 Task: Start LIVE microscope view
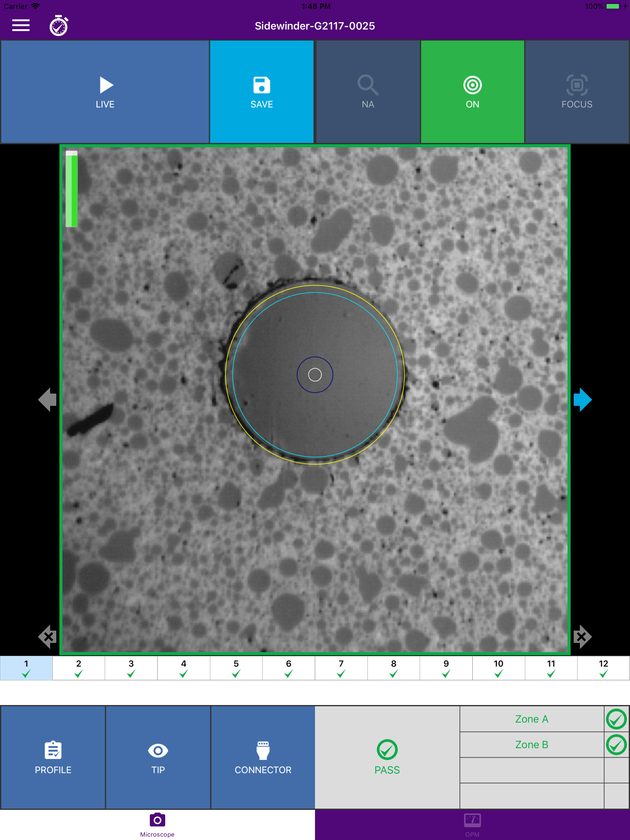(105, 92)
